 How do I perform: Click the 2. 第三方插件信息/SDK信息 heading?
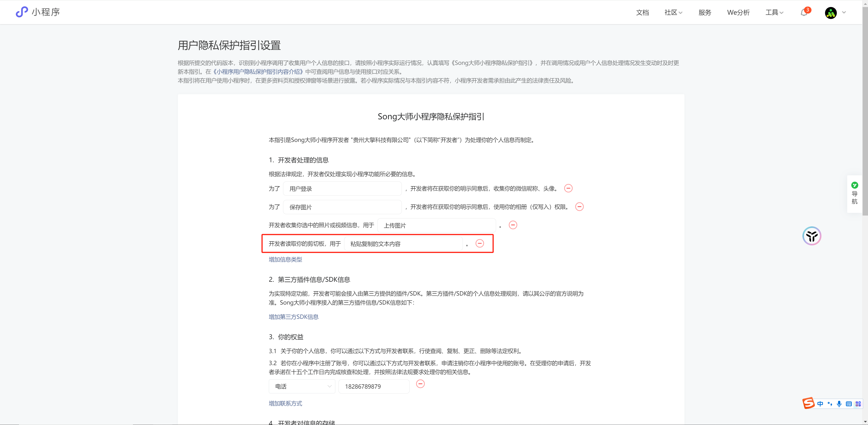(x=309, y=279)
